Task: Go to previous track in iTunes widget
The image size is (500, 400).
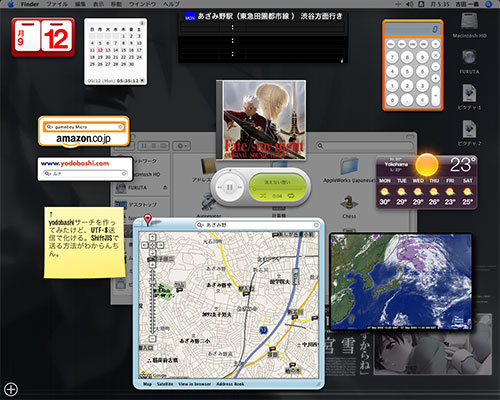Action: tap(220, 187)
